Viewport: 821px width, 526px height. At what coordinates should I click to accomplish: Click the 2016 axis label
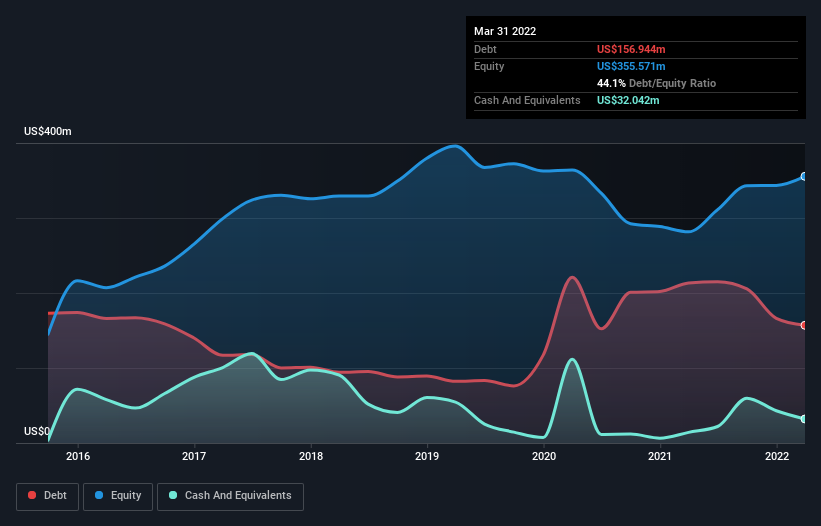pos(78,456)
